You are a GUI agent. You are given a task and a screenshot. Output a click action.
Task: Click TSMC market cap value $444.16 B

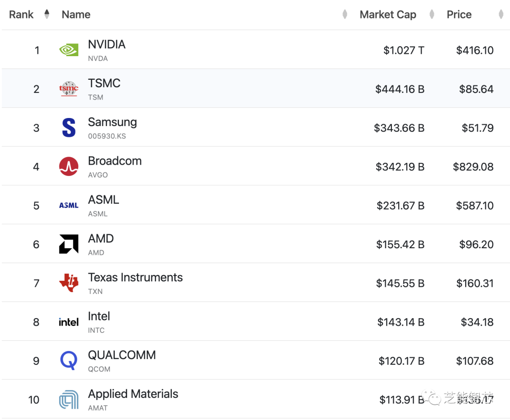pos(399,89)
